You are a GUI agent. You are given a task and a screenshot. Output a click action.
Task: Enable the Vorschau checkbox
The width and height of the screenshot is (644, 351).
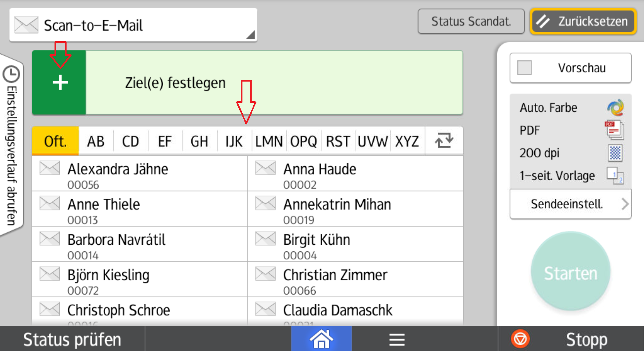point(524,68)
